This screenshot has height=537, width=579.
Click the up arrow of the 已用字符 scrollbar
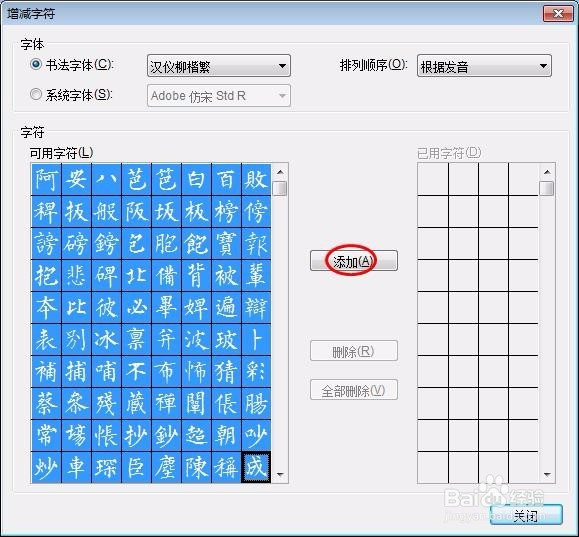pyautogui.click(x=547, y=172)
